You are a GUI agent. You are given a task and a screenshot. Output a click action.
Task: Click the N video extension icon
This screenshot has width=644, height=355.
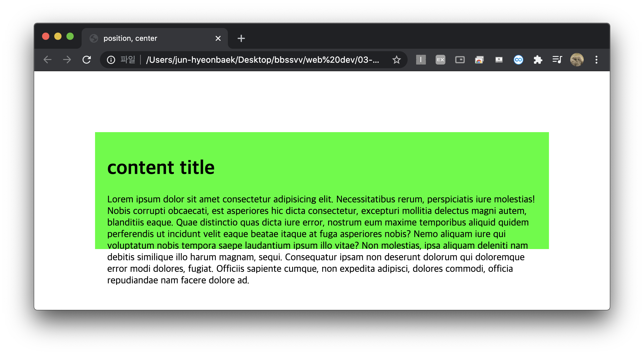499,60
